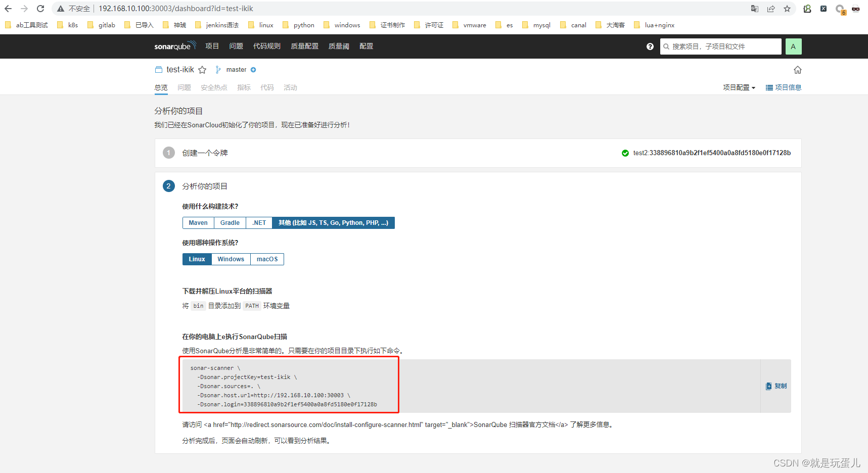This screenshot has height=473, width=868.
Task: Open the canal bookmark folder
Action: 573,25
